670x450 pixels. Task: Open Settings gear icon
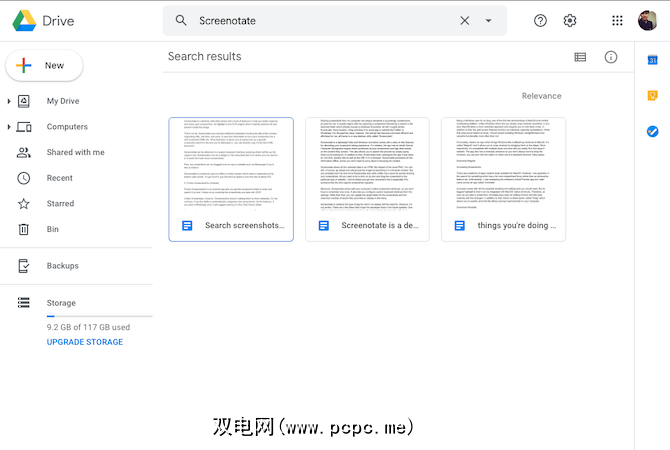point(570,21)
